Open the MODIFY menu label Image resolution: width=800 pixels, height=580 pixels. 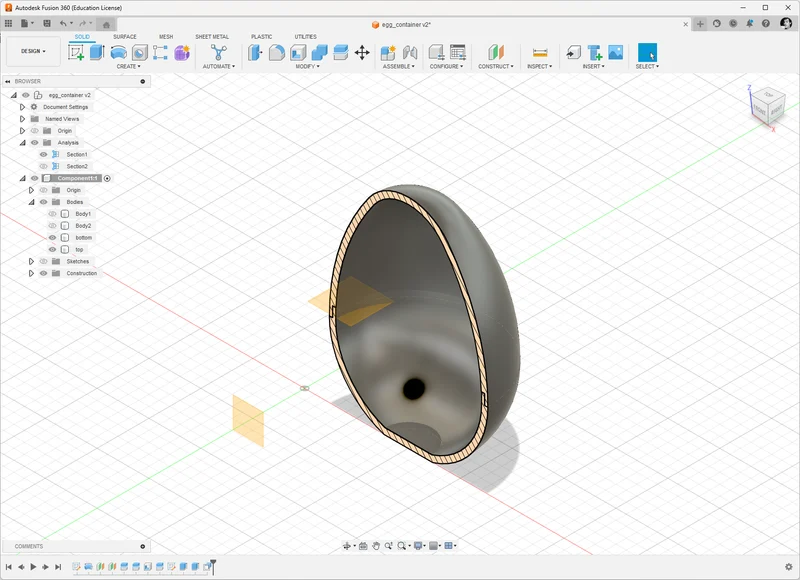tap(307, 66)
